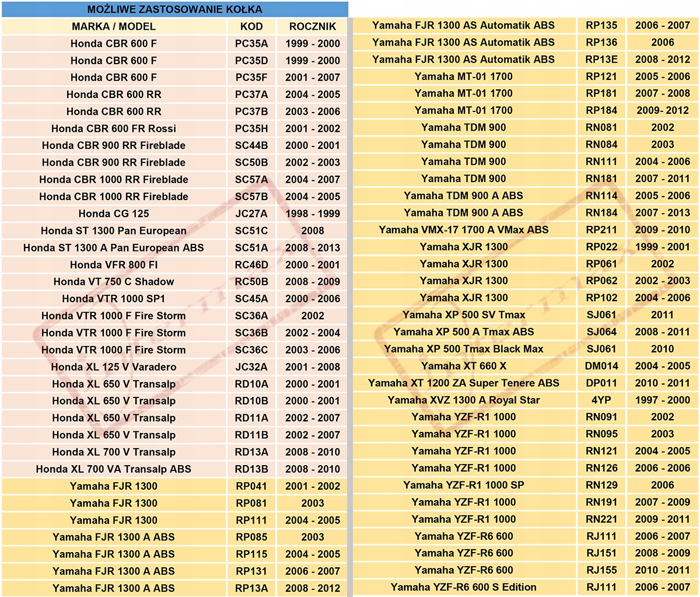Select the 'ROCZNIK' column header
Image resolution: width=700 pixels, height=597 pixels.
tap(313, 26)
